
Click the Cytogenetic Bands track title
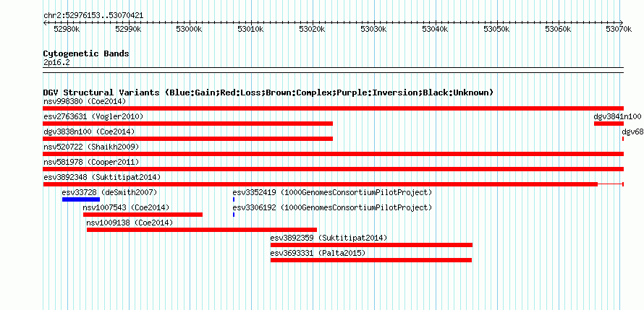point(86,53)
